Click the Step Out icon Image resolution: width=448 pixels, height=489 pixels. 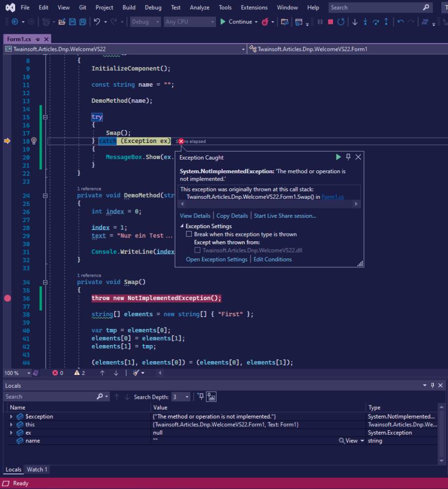tap(386, 22)
